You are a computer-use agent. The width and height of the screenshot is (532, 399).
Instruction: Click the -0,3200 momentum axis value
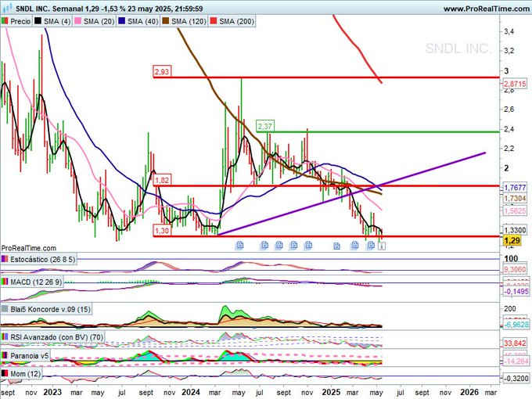pos(515,378)
